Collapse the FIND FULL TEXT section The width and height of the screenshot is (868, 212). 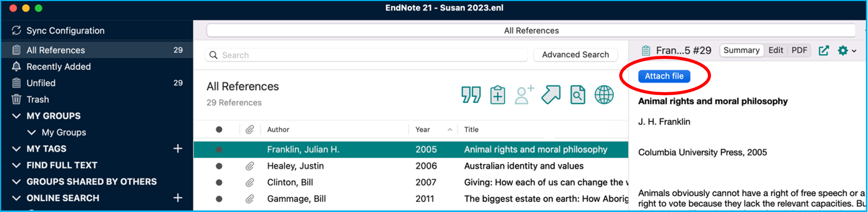(x=16, y=165)
